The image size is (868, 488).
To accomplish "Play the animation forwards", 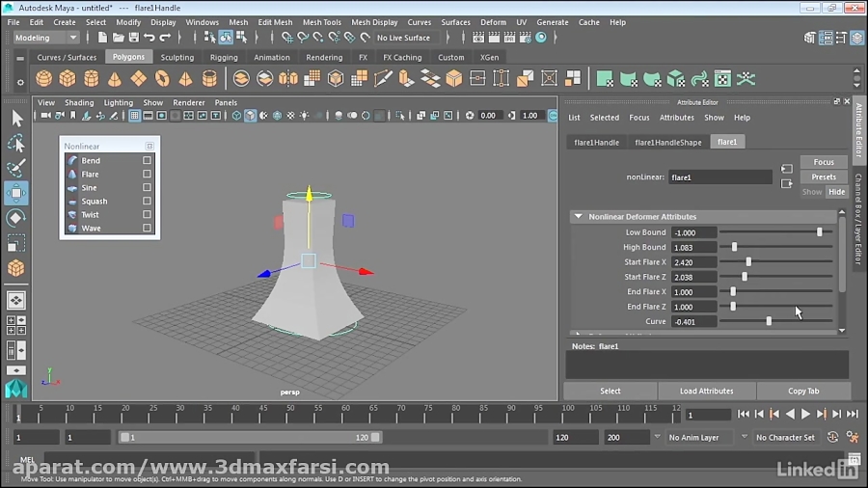I will 805,414.
